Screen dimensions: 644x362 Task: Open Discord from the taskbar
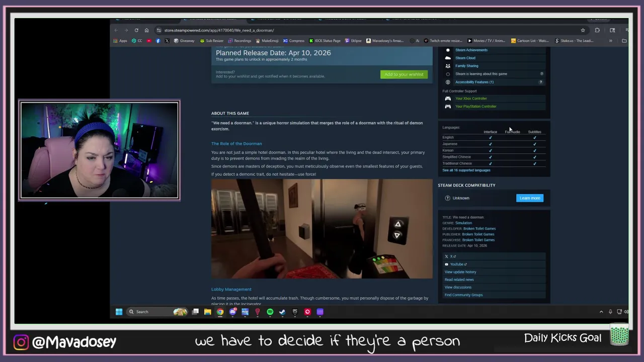click(232, 312)
